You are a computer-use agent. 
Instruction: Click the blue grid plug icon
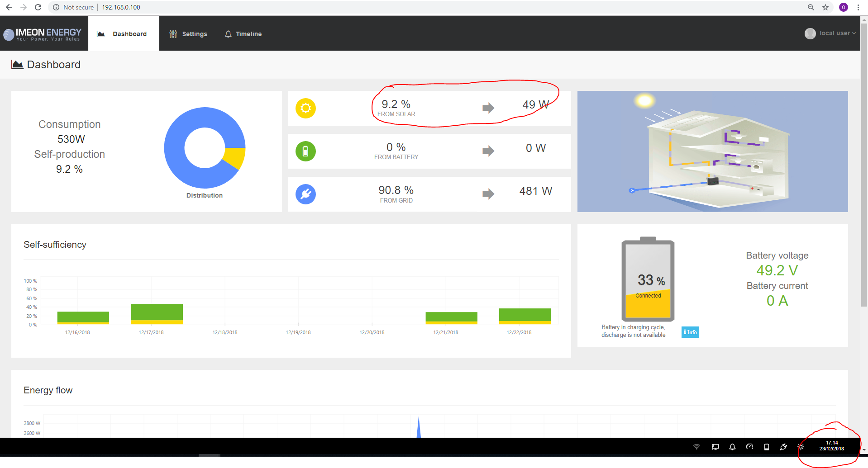[x=305, y=194]
